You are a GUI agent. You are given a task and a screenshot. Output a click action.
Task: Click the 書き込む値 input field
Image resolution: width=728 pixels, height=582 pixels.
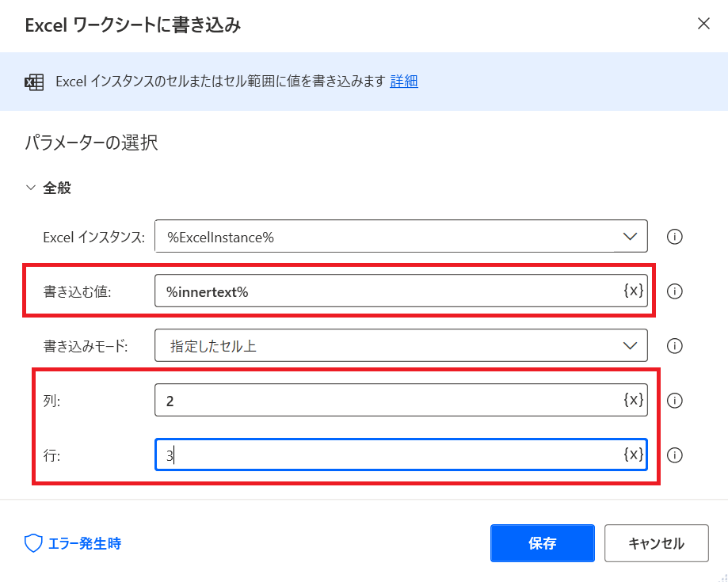pos(388,291)
